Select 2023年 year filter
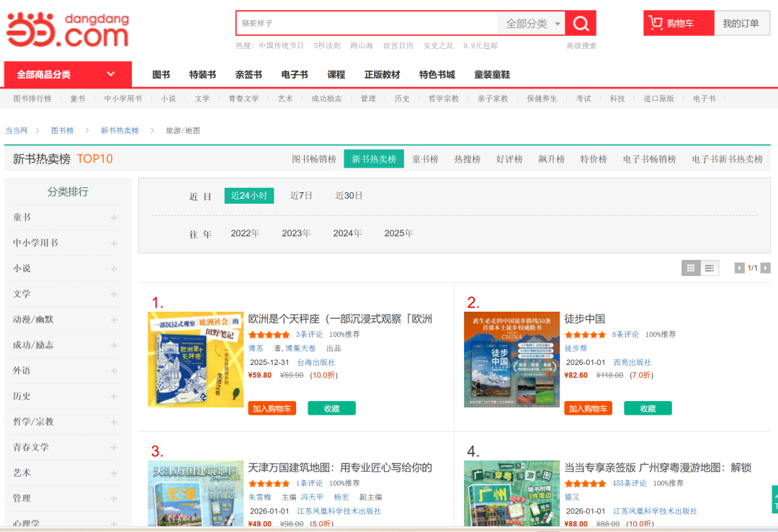This screenshot has width=778, height=532. 296,233
